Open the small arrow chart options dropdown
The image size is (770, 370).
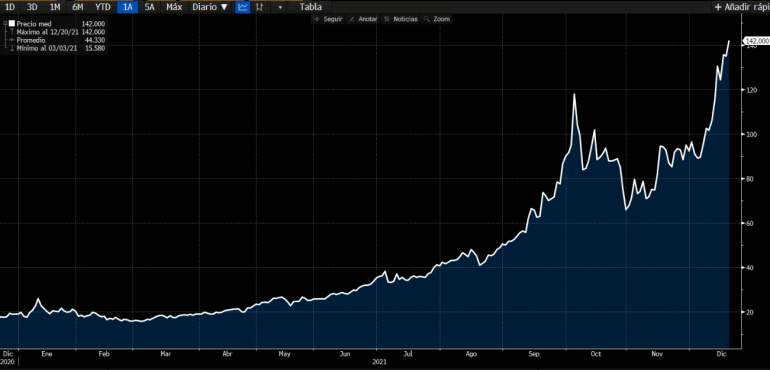(280, 7)
